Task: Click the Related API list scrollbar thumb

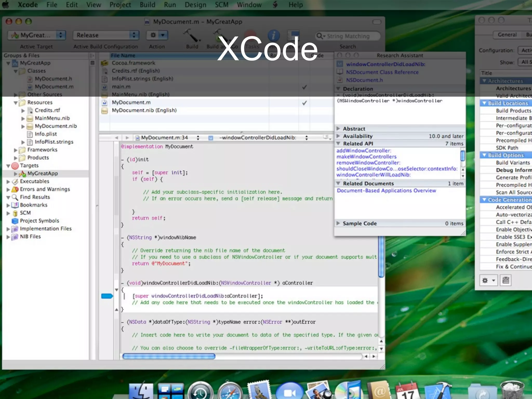Action: 463,156
